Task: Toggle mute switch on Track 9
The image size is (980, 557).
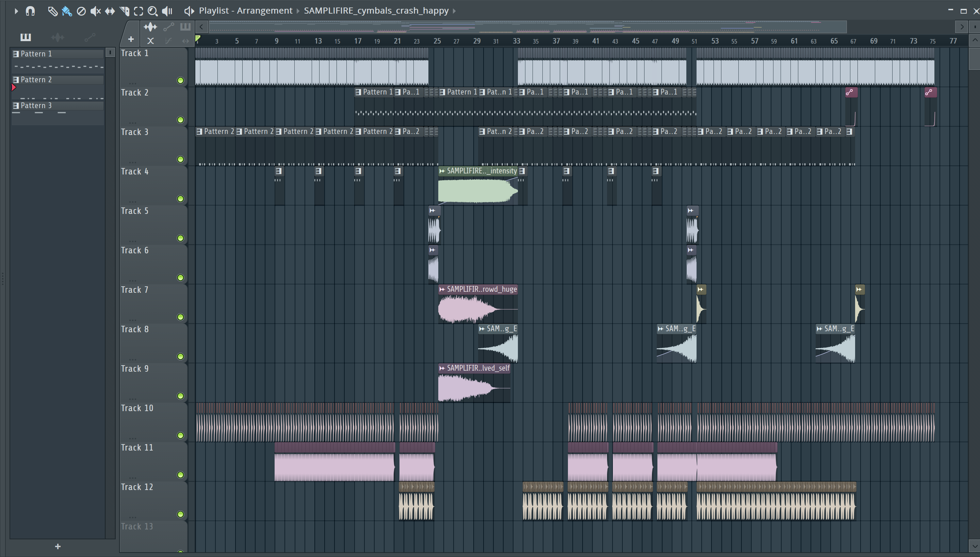Action: point(180,395)
